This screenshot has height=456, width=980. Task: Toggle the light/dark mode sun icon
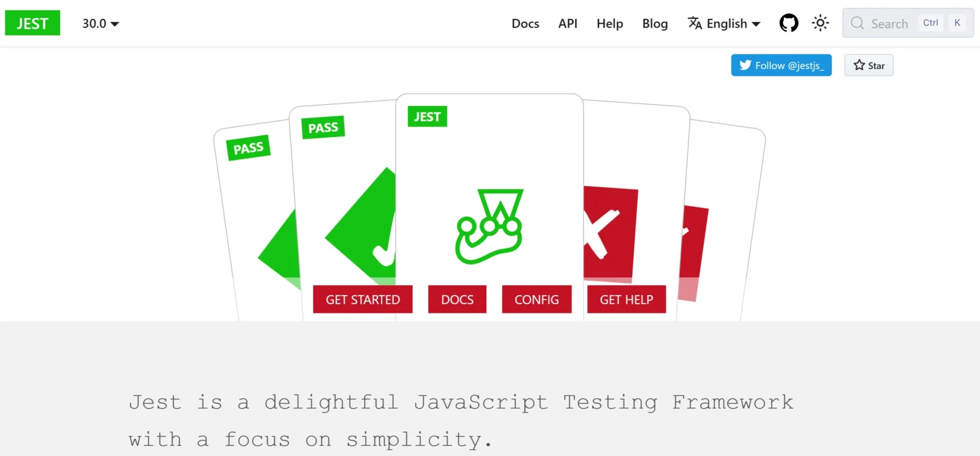[820, 23]
